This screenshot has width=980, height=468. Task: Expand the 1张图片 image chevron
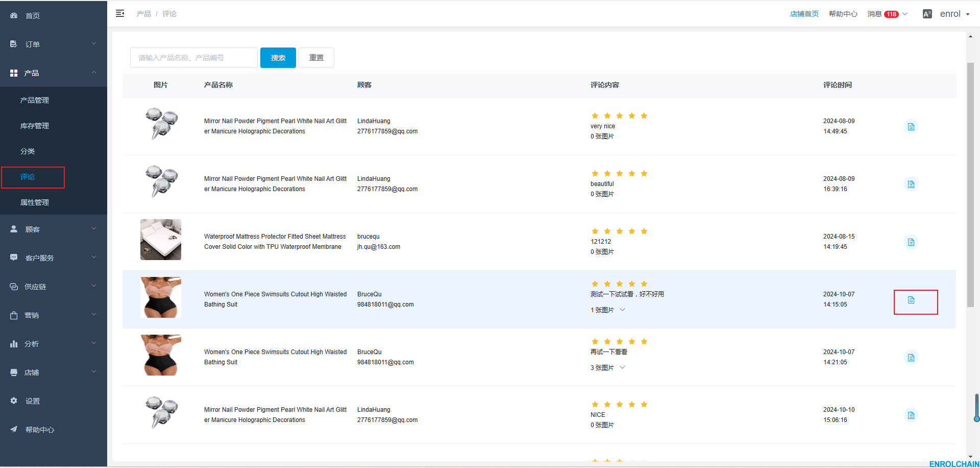pos(622,310)
